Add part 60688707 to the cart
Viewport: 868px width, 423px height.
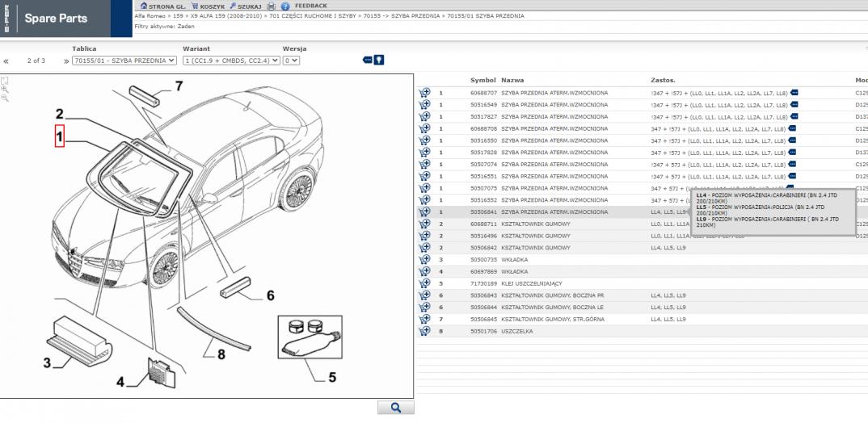coord(424,93)
